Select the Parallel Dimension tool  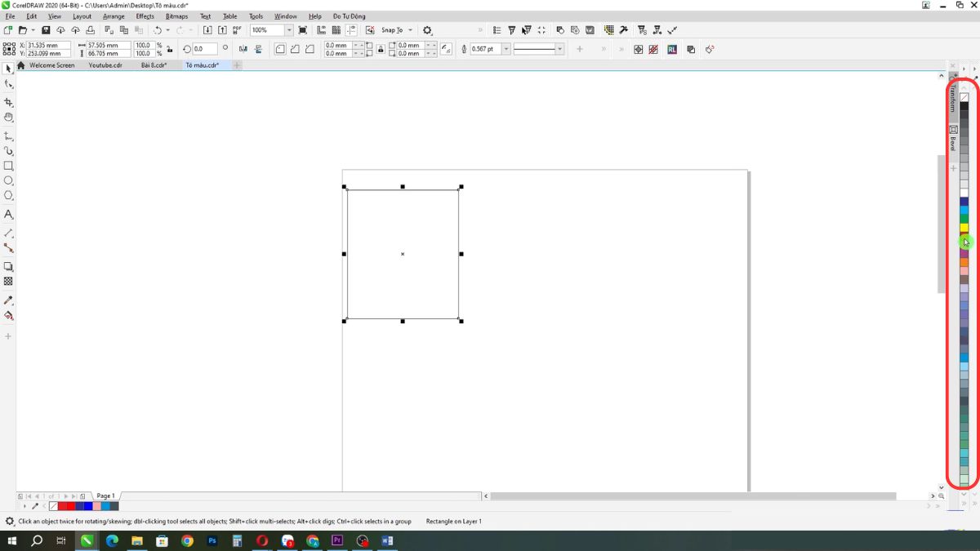8,233
